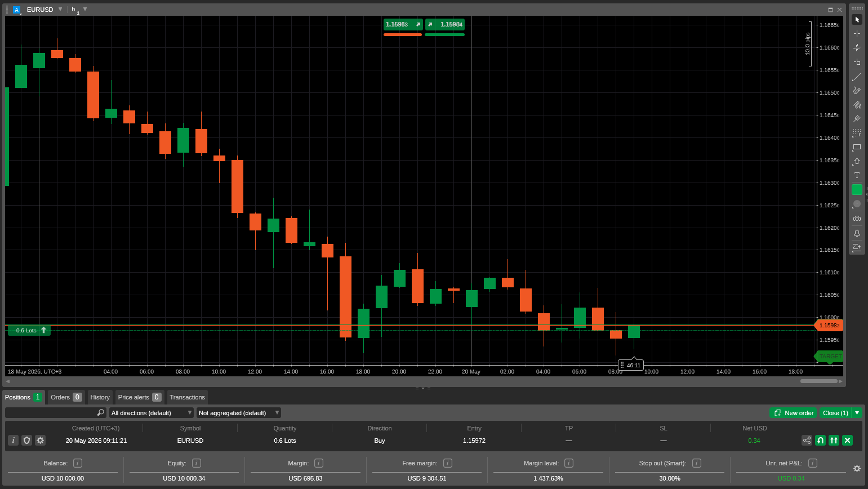This screenshot has width=868, height=489.
Task: Switch to Positions tab
Action: point(24,397)
